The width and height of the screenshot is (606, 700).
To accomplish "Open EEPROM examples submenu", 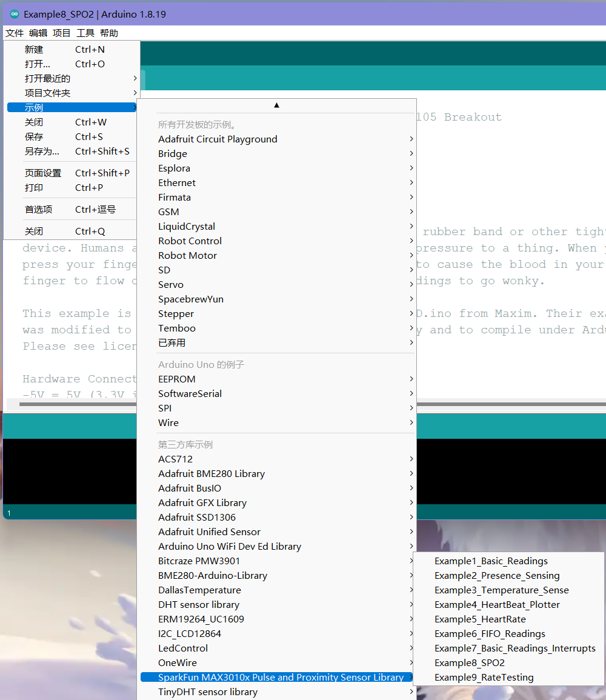I will click(x=277, y=379).
